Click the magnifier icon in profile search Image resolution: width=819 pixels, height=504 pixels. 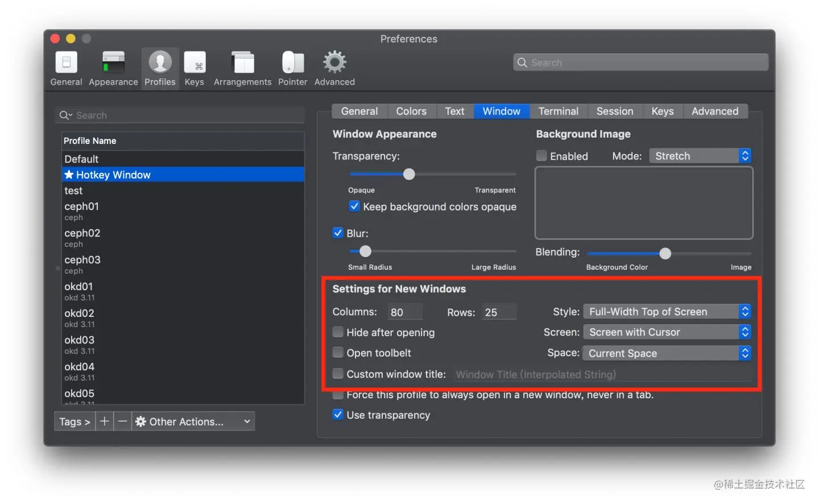click(x=66, y=115)
